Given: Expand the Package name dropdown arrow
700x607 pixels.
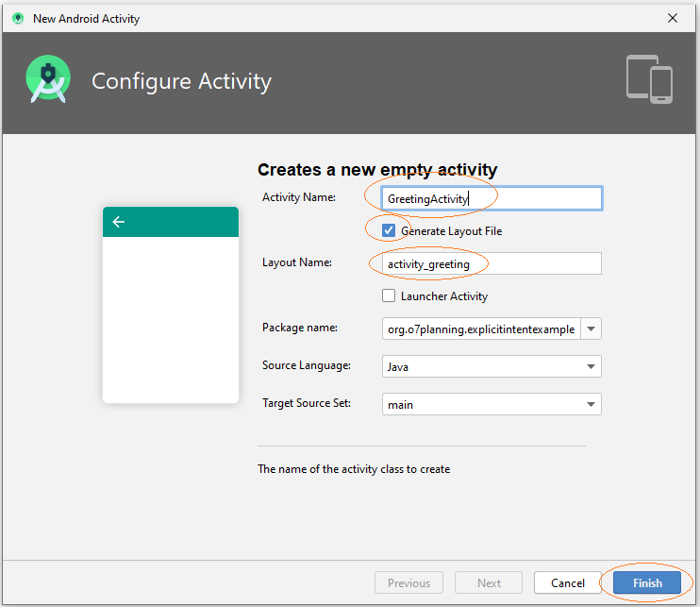Looking at the screenshot, I should coord(592,329).
